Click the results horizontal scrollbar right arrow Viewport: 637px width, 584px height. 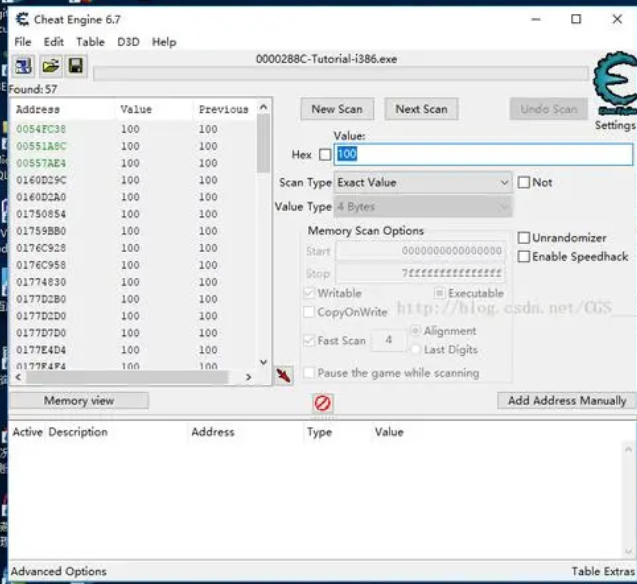click(249, 377)
